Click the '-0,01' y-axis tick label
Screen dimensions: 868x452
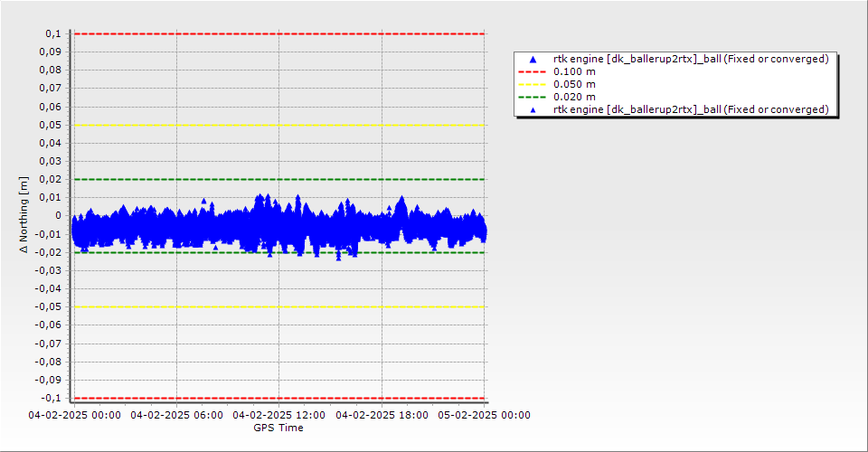pos(48,234)
